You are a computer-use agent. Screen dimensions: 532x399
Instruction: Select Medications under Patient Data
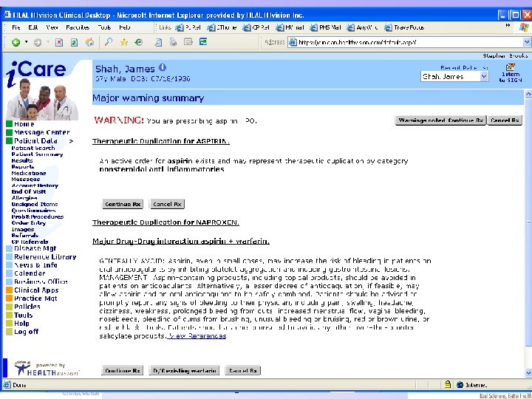[x=29, y=173]
